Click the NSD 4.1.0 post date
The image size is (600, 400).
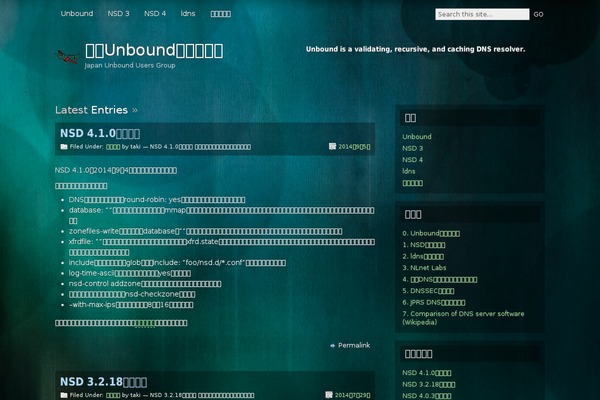click(x=354, y=147)
